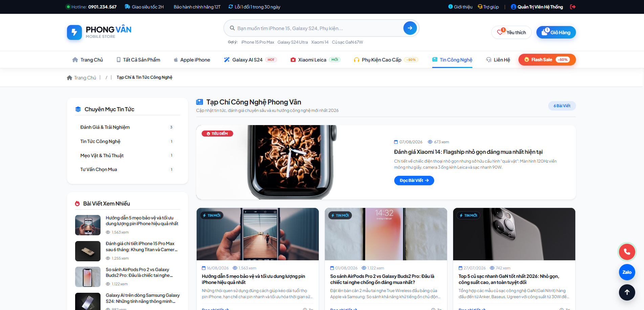Open the Top 5 củ sạc nhanh GaN article
Viewport: 644px width, 310px height.
509,279
